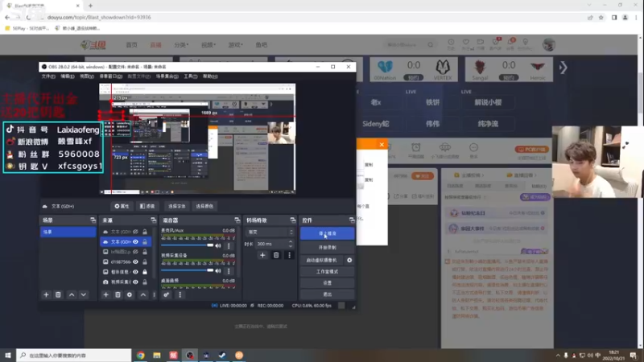644x362 pixels.
Task: Click the video capture device volume slider
Action: click(188, 270)
